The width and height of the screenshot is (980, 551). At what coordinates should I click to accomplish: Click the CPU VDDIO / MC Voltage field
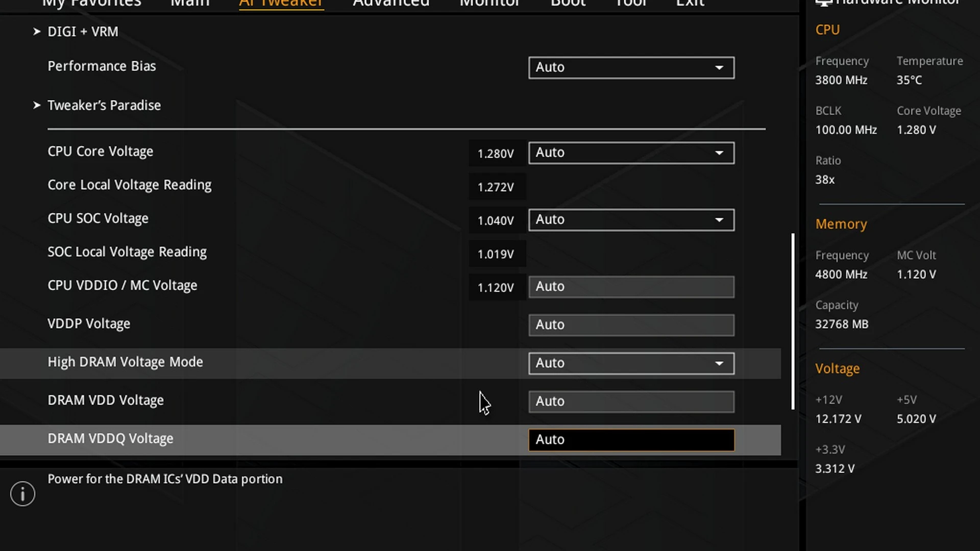(x=631, y=287)
